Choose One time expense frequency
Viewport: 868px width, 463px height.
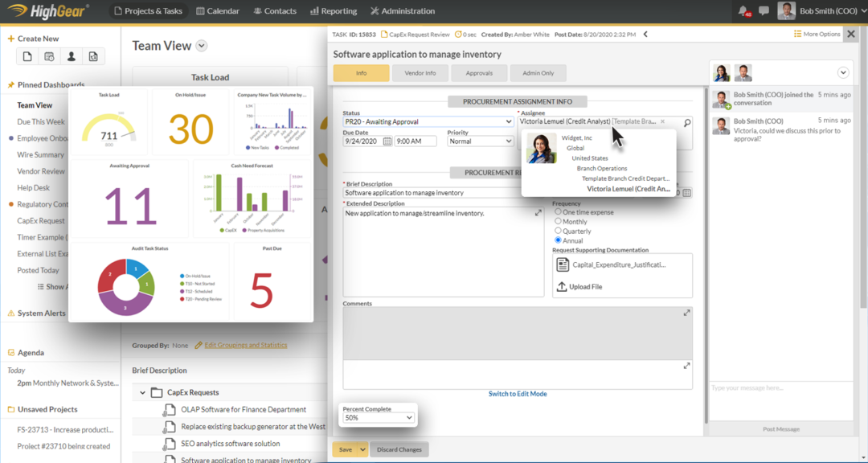click(x=559, y=212)
